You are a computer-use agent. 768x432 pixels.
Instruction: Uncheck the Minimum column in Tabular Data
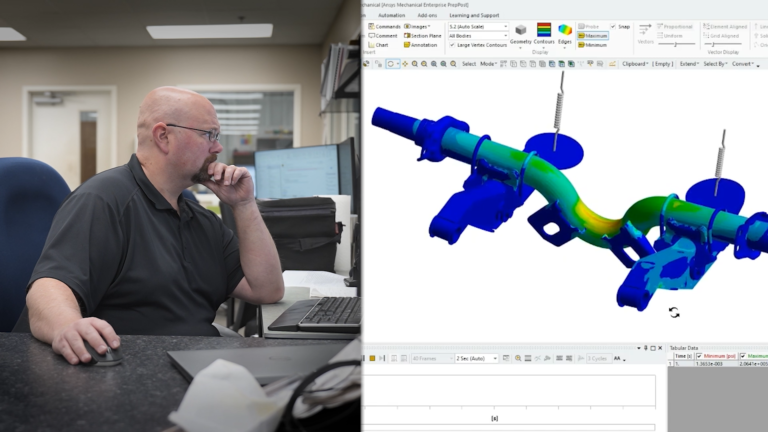(699, 356)
